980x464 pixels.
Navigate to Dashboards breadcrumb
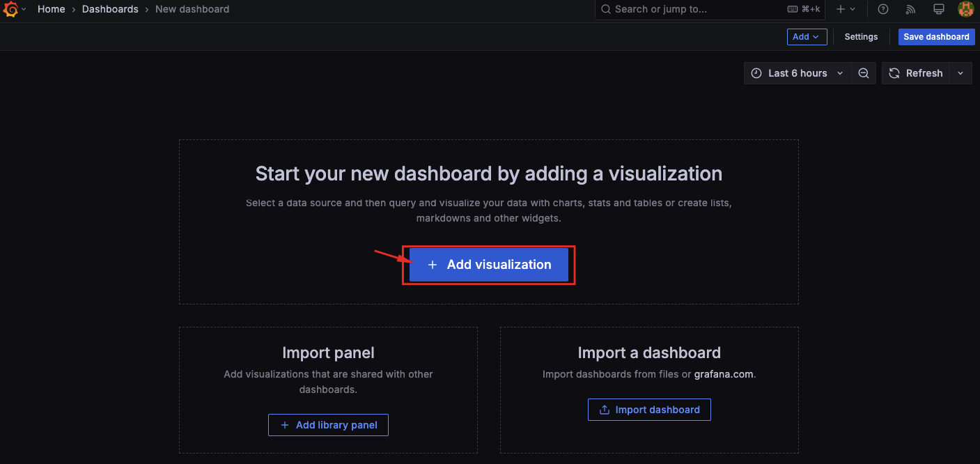point(110,9)
